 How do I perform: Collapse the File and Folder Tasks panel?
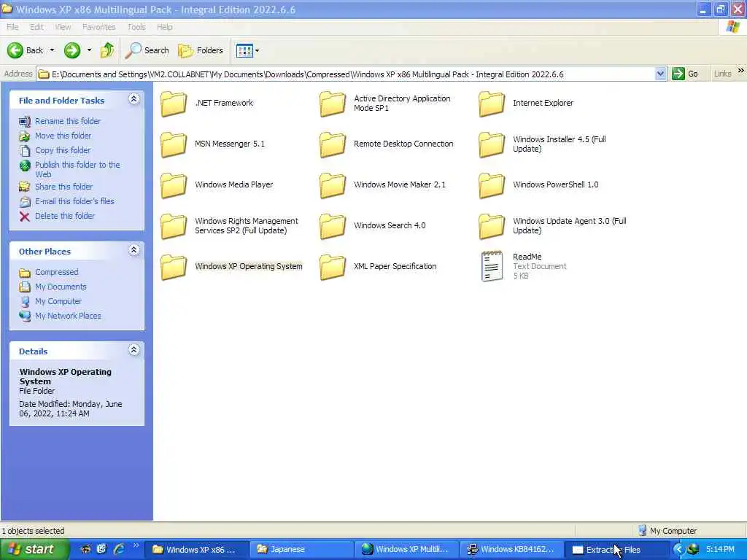pos(134,99)
